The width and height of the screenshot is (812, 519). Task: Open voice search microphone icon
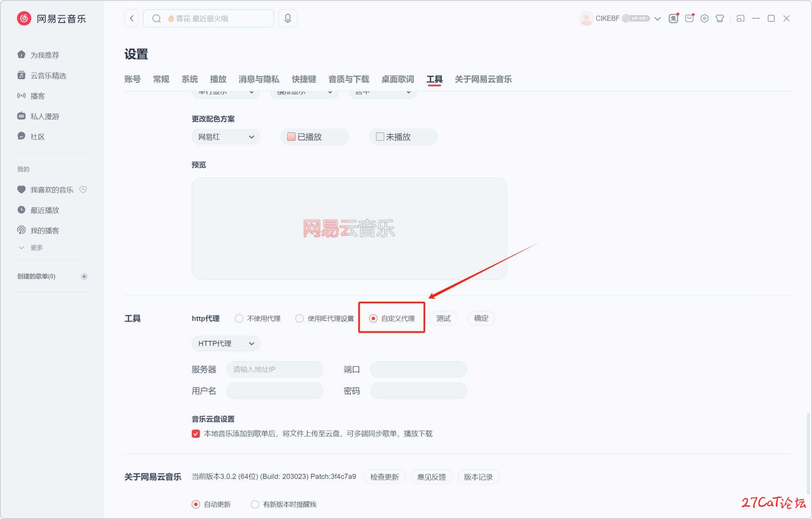pos(288,19)
